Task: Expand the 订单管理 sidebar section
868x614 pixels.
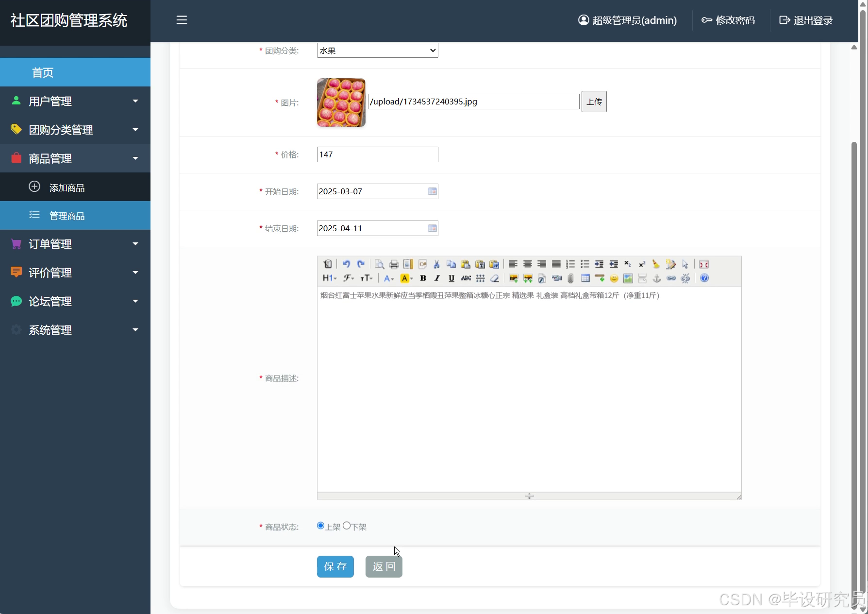Action: point(75,244)
